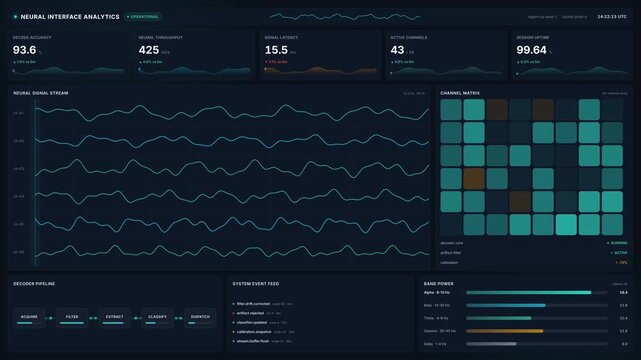The height and width of the screenshot is (360, 641).
Task: Click the header waveform sparkline
Action: (x=345, y=17)
